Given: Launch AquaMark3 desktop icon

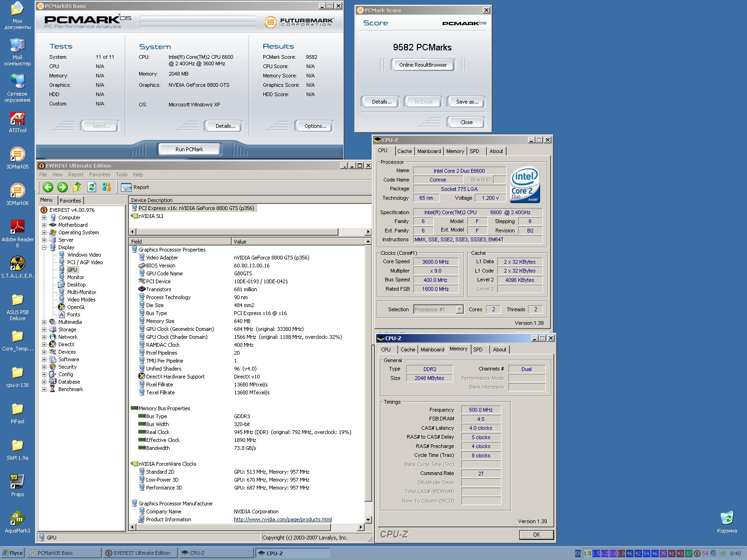Looking at the screenshot, I should pos(17,522).
